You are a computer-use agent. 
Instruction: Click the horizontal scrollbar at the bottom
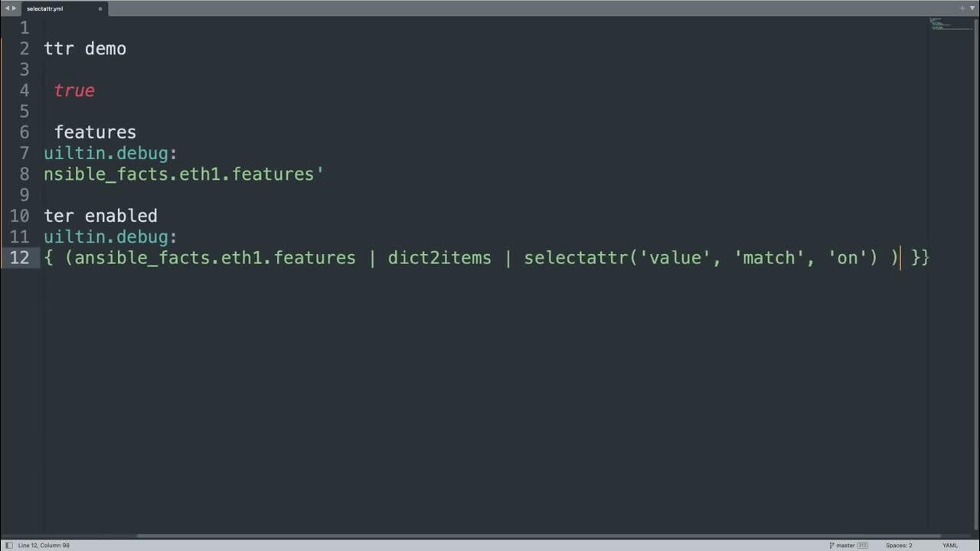coord(536,536)
